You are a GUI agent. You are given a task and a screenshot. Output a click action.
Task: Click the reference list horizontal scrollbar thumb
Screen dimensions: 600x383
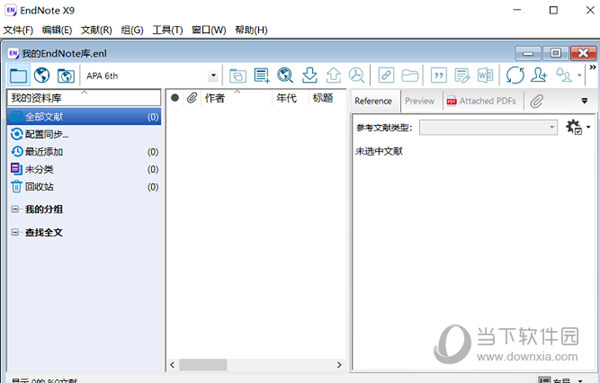[x=203, y=365]
